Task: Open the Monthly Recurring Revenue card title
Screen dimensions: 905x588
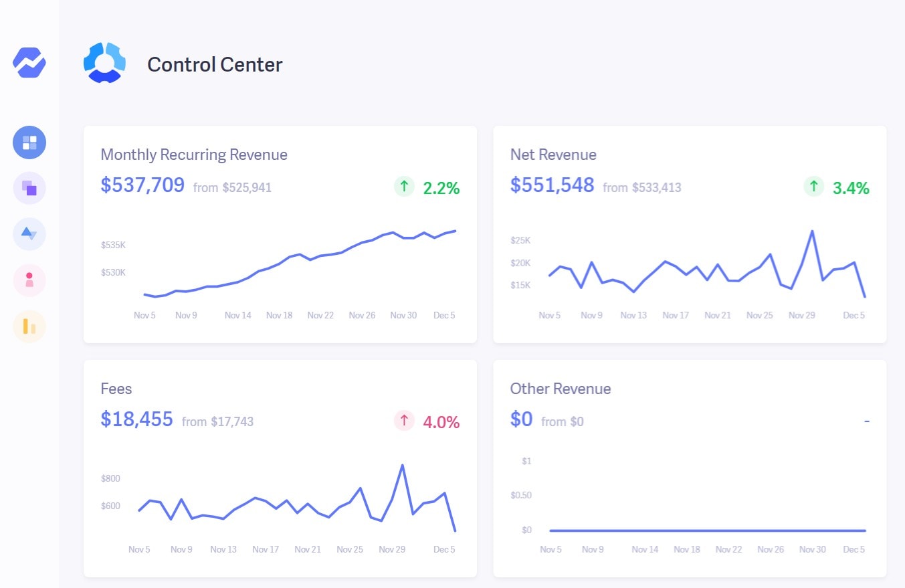Action: pos(194,155)
